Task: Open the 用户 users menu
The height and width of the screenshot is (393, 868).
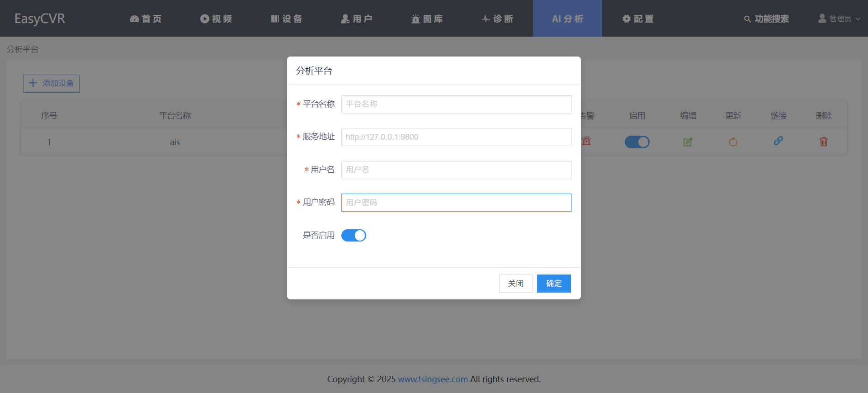Action: pyautogui.click(x=357, y=19)
